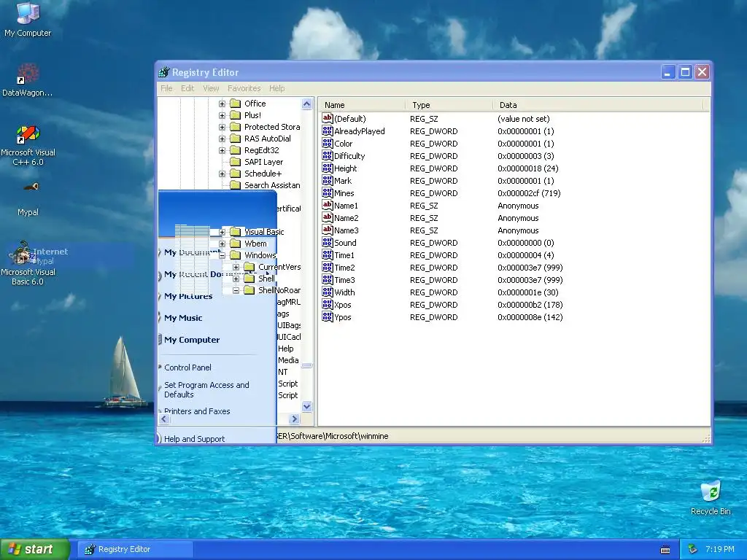
Task: Click Registry Editor taskbar button
Action: pos(135,549)
